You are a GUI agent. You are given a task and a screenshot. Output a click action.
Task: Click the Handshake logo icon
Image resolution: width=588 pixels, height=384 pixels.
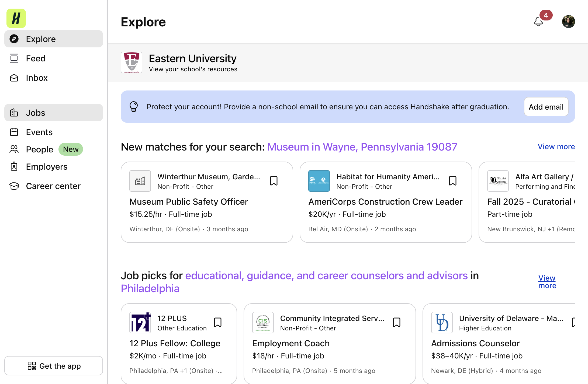tap(16, 18)
